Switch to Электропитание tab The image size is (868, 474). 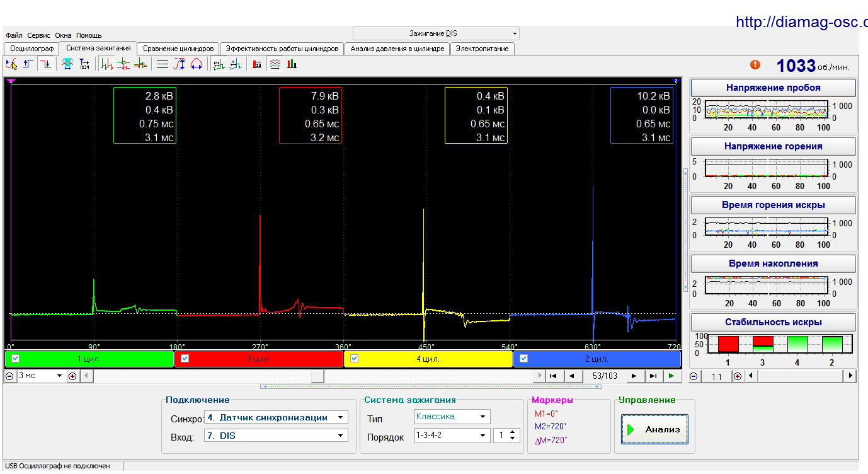[x=483, y=49]
